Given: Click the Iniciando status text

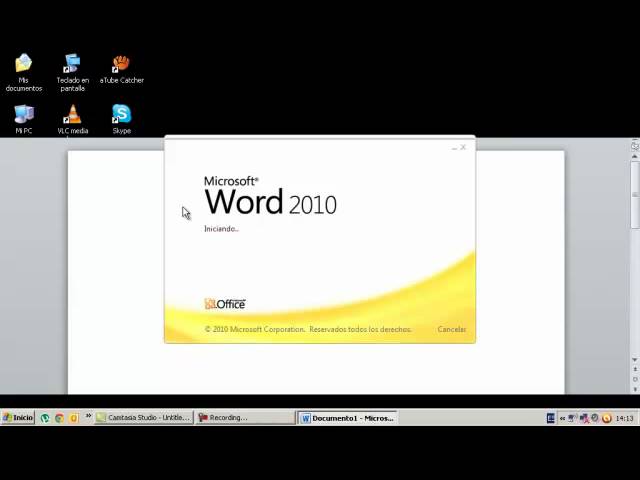Looking at the screenshot, I should click(221, 229).
